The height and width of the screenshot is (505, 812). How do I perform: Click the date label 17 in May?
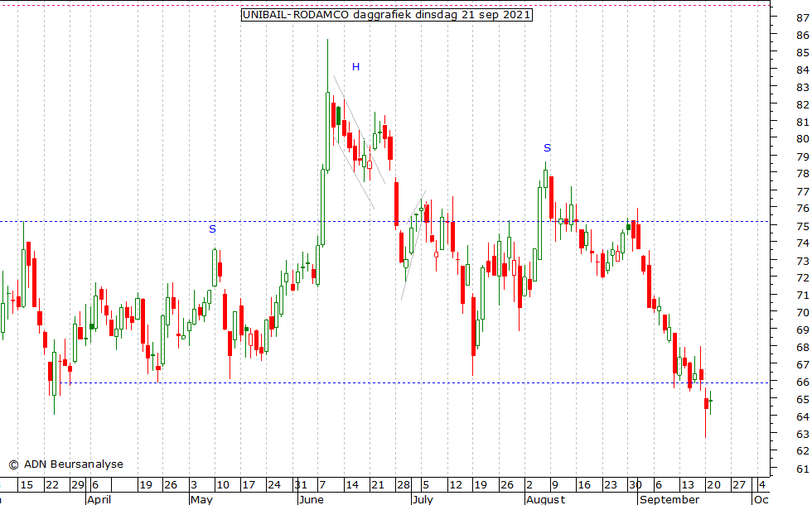[x=249, y=485]
